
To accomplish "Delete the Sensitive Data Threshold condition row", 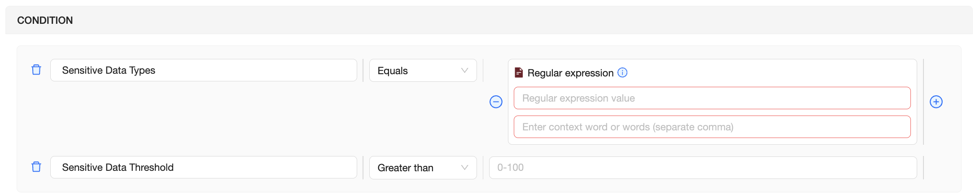I will (x=36, y=167).
